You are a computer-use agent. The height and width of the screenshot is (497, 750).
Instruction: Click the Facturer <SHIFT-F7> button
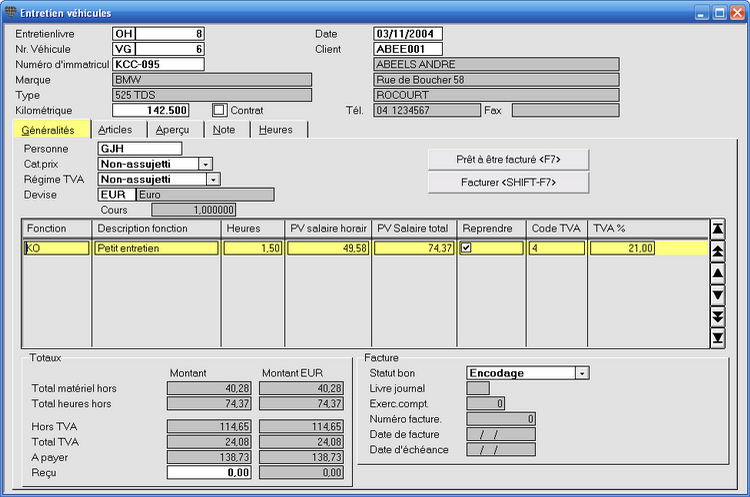tap(508, 182)
